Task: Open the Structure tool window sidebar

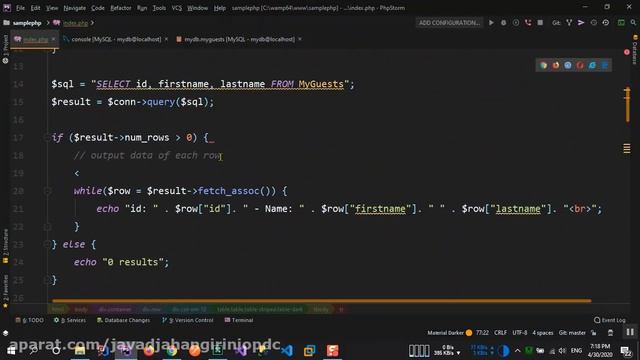Action: pos(5,246)
